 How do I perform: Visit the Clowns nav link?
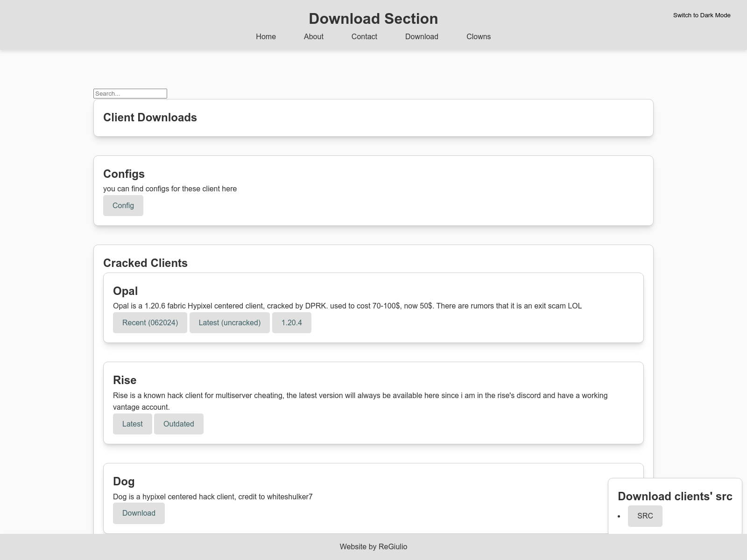[479, 36]
